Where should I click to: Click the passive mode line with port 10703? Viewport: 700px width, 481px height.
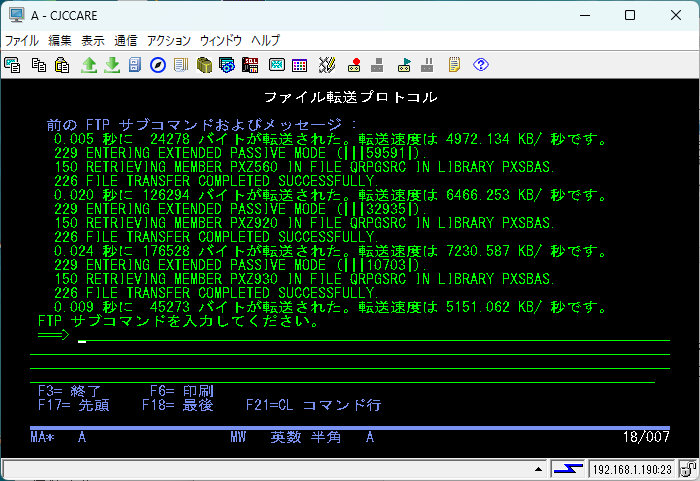pos(241,265)
